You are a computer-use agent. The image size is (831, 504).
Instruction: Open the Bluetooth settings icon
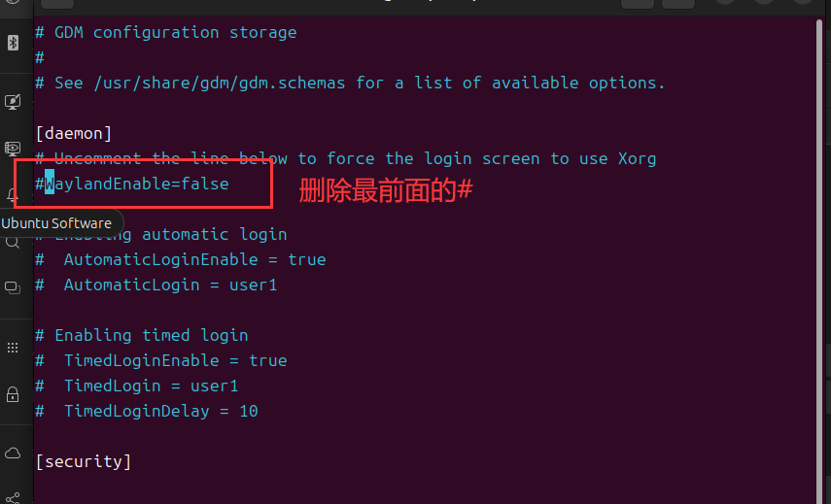(x=13, y=43)
